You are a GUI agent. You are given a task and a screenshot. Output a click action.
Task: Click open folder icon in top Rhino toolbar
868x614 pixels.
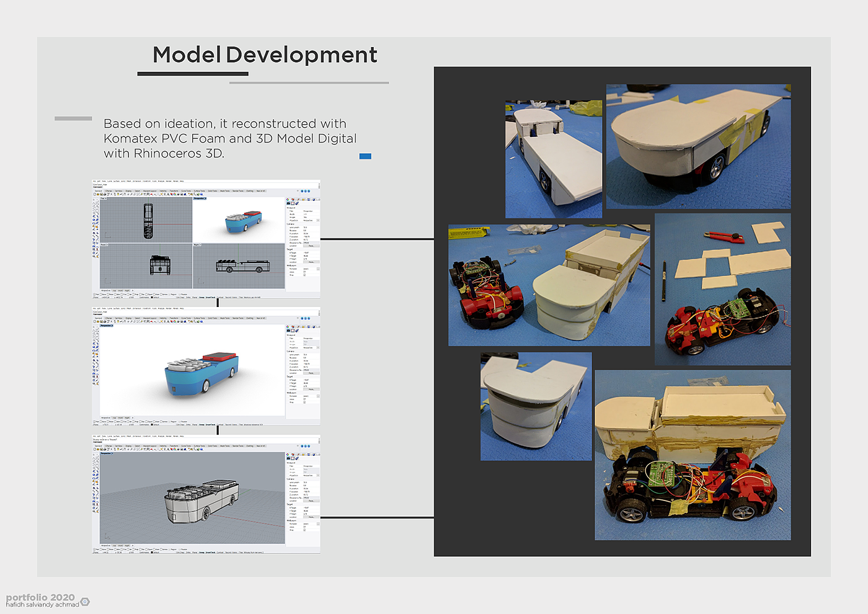pyautogui.click(x=97, y=194)
